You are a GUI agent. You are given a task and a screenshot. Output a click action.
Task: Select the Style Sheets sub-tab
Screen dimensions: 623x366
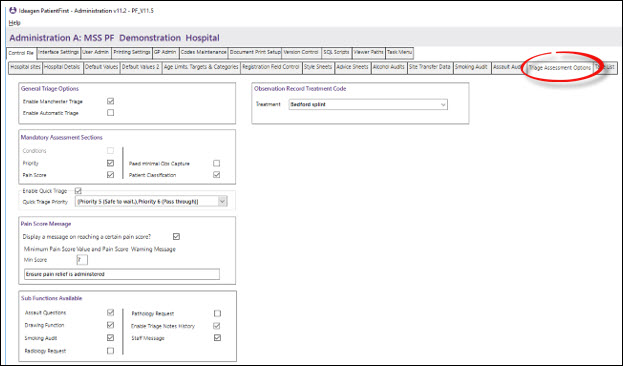pos(318,68)
